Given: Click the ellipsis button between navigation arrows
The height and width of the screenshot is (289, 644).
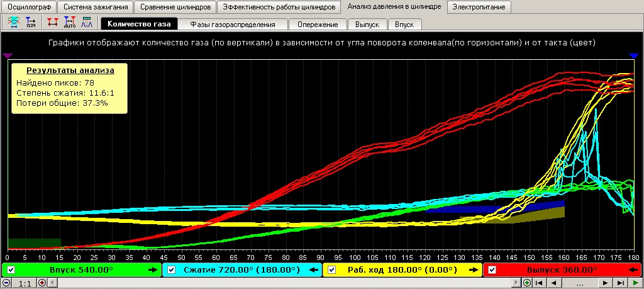Looking at the screenshot, I should (x=580, y=283).
